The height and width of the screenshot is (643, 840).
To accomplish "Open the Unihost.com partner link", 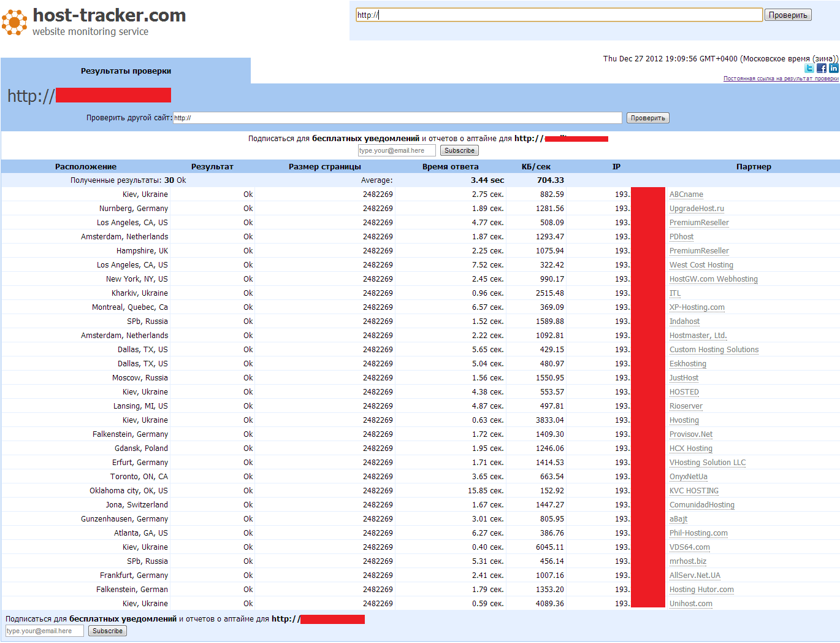I will pyautogui.click(x=691, y=604).
